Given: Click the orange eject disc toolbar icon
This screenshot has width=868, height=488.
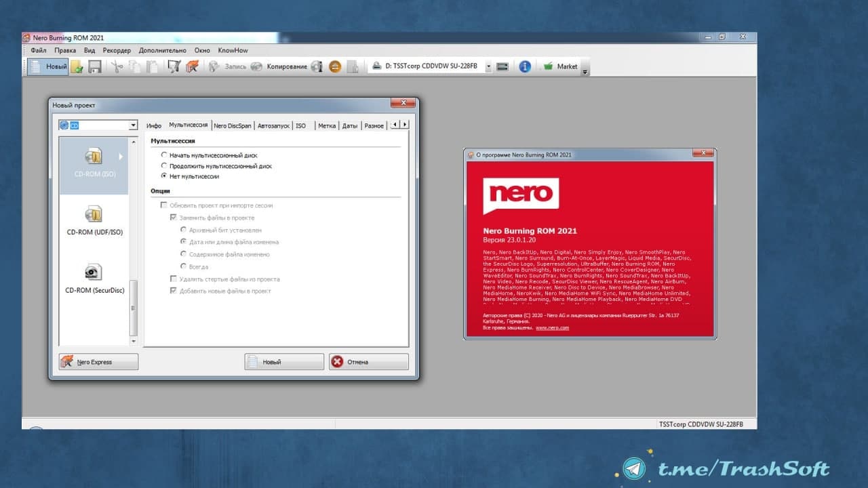Looking at the screenshot, I should coord(335,66).
